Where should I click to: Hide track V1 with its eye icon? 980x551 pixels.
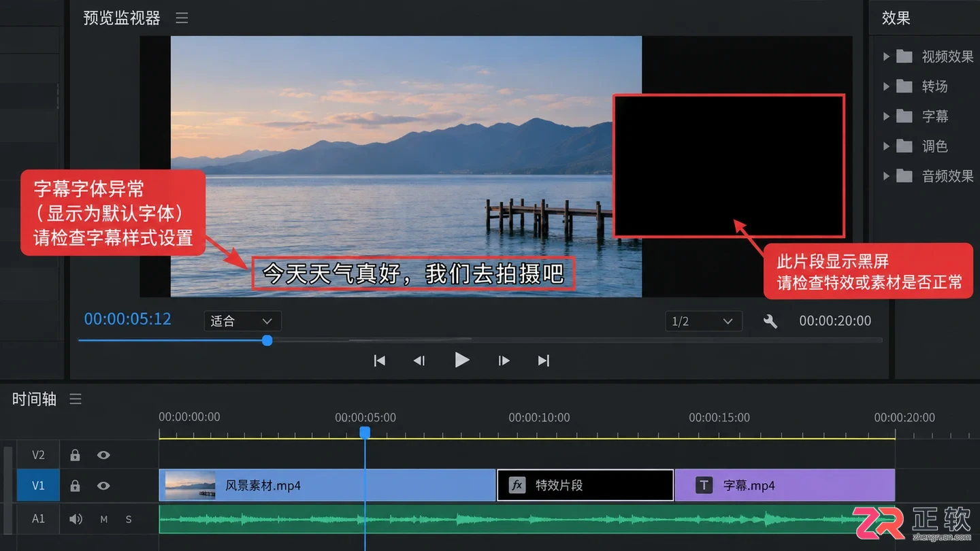point(103,486)
